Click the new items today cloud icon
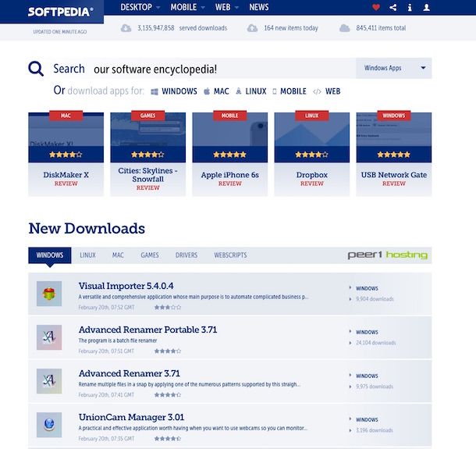Viewport: 476px width, 449px height. point(252,28)
